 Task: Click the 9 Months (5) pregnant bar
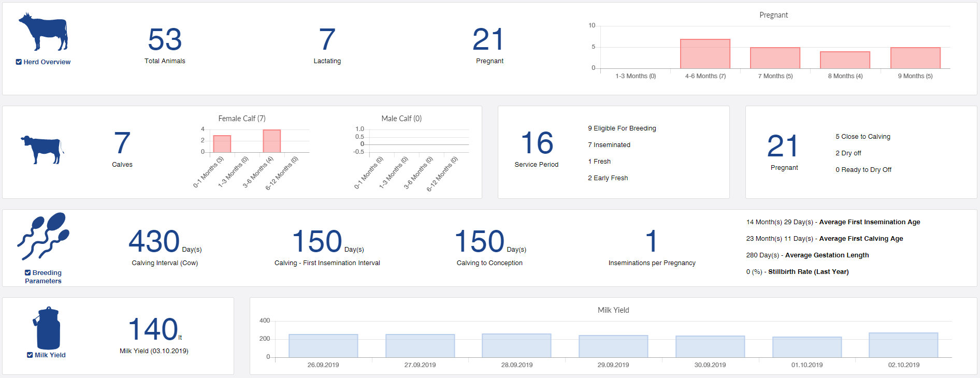pos(915,58)
